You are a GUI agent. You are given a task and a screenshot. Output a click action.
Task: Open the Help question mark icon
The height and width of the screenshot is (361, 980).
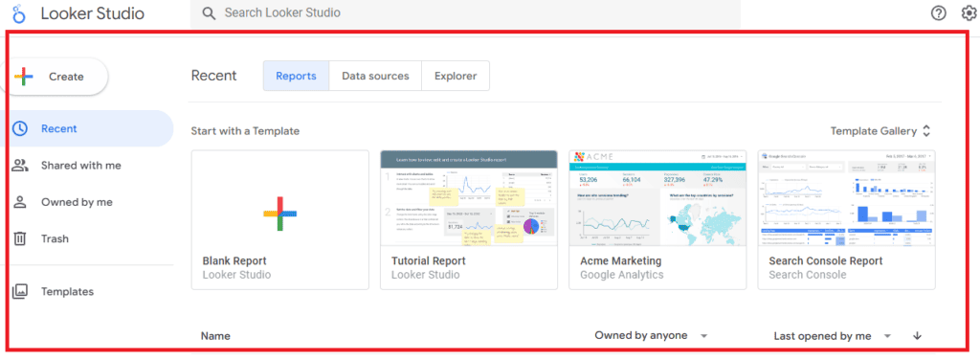click(x=938, y=13)
